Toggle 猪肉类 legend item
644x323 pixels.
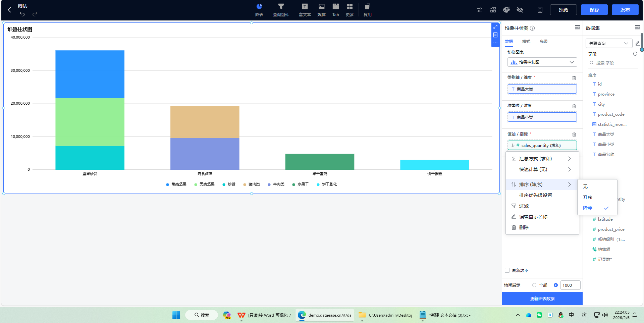point(252,184)
